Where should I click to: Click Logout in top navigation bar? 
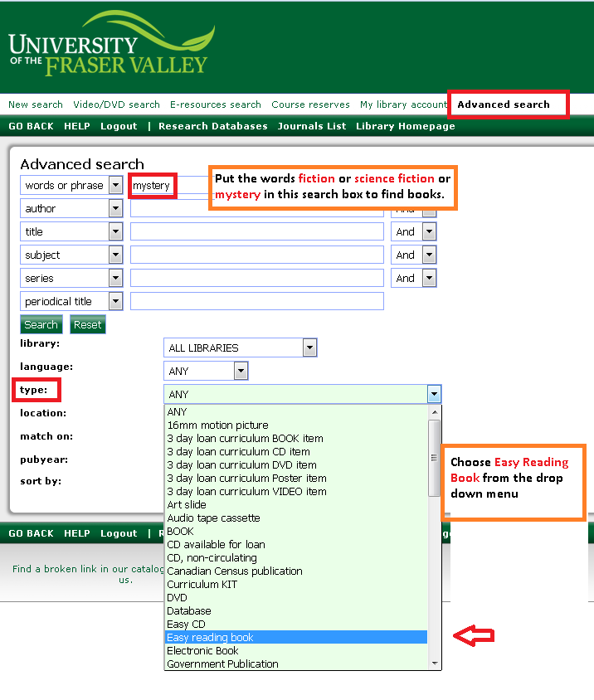pos(119,126)
